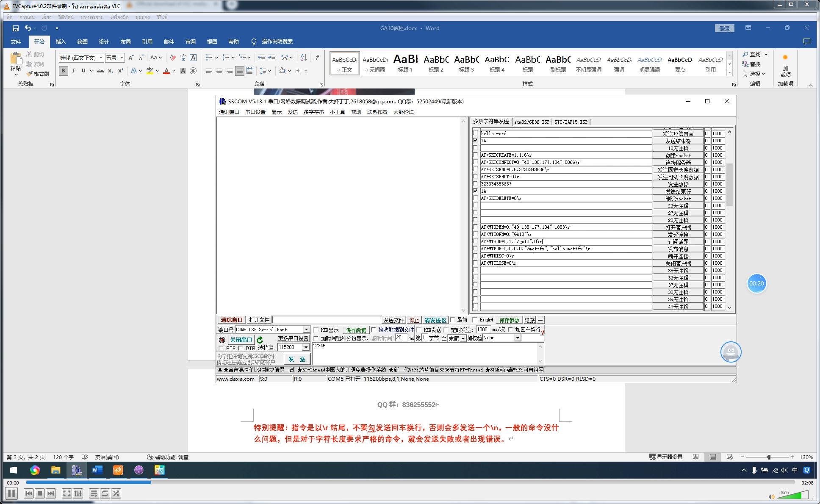820x504 pixels.
Task: Open the Add-ins 加载项 icon in Word
Action: coord(785,65)
